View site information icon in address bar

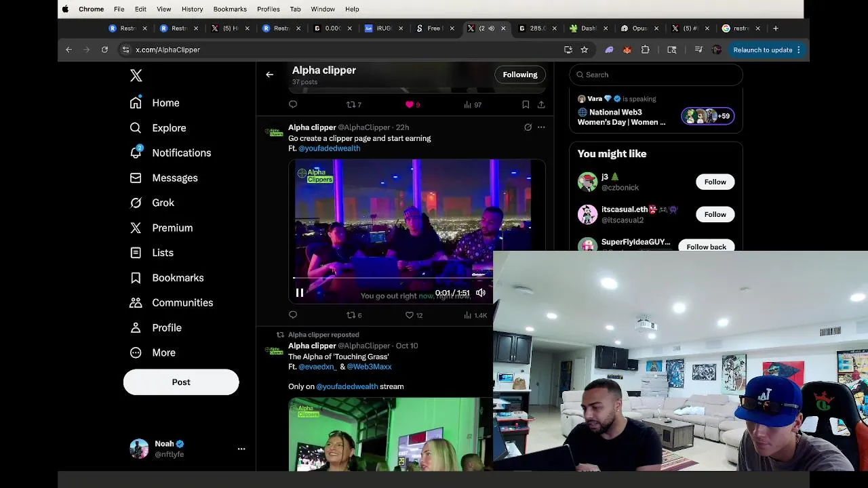(x=125, y=49)
